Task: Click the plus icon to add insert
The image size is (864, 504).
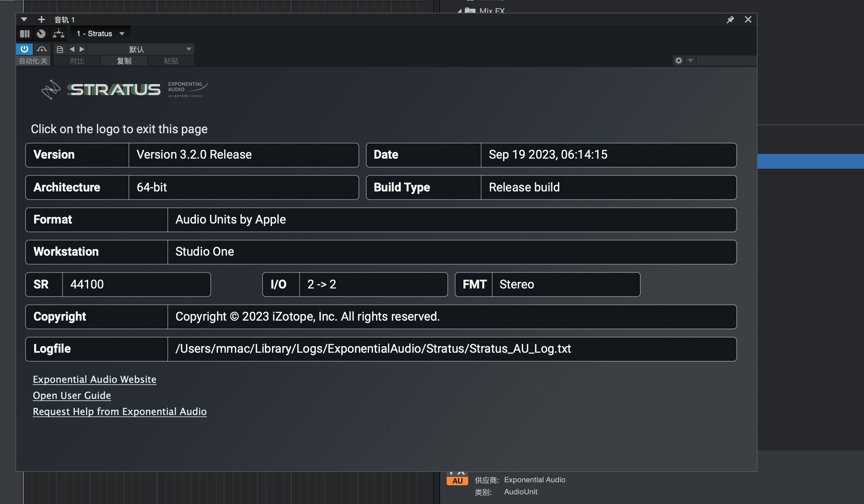Action: [x=41, y=20]
